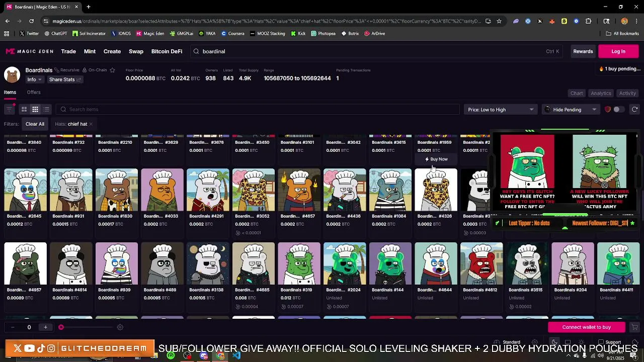Remove the chief hat filter
The height and width of the screenshot is (362, 644).
pyautogui.click(x=91, y=124)
